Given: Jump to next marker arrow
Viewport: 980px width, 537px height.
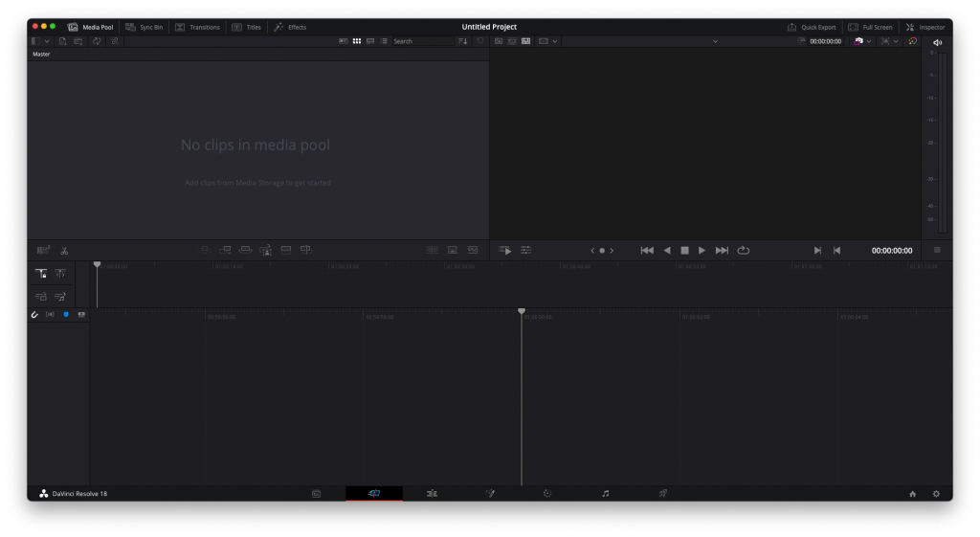Looking at the screenshot, I should (612, 251).
